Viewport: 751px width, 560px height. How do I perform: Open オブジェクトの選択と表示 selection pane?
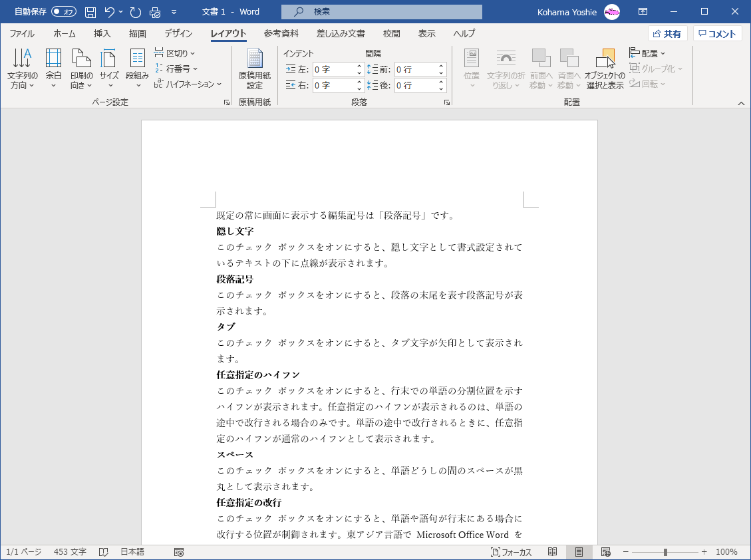tap(605, 69)
